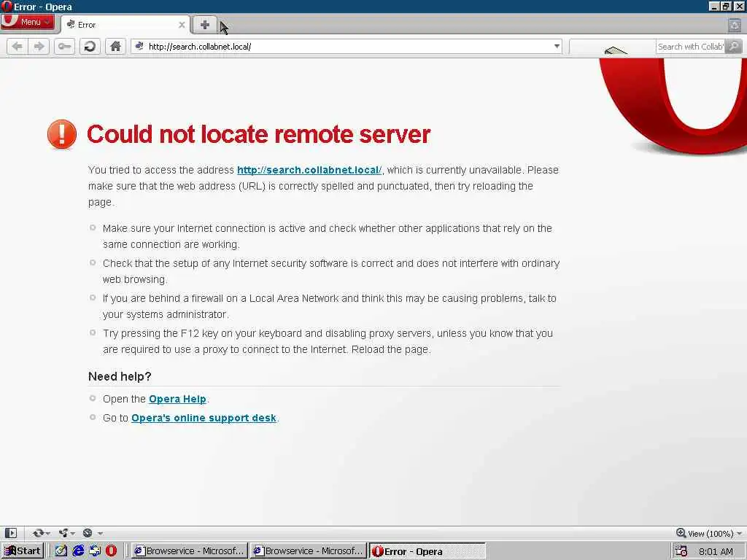
Task: Click the 'Could not locate remote server' heading
Action: [259, 134]
